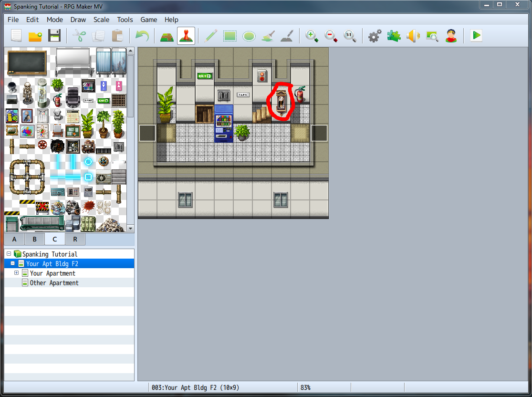The height and width of the screenshot is (397, 532).
Task: Open a project with the folder icon
Action: [35, 36]
